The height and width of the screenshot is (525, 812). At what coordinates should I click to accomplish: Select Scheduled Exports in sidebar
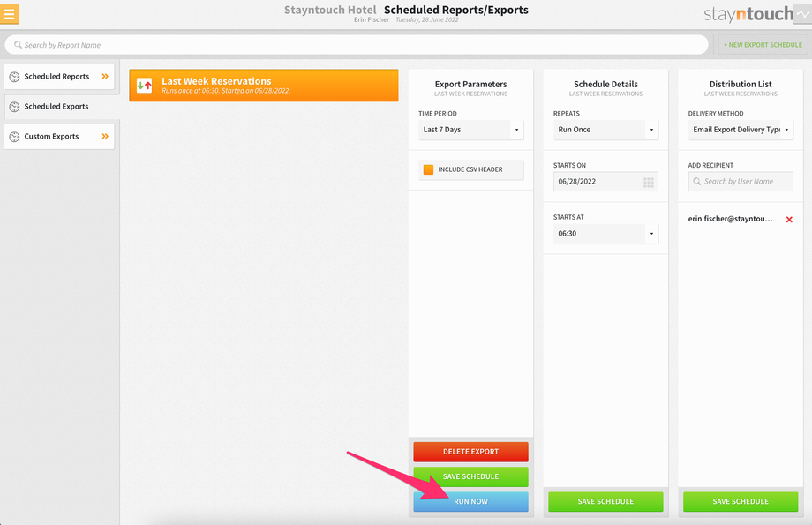click(x=62, y=107)
